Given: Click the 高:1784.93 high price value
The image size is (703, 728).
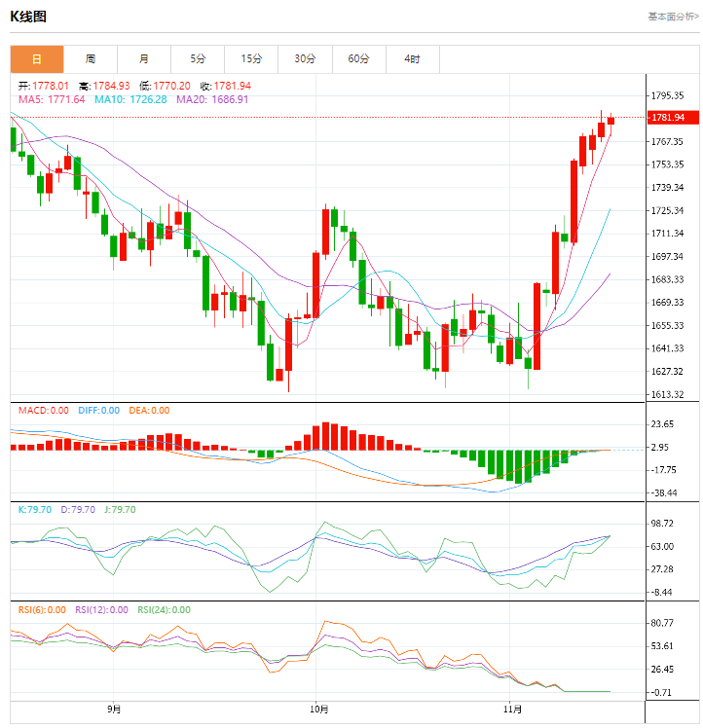Looking at the screenshot, I should tap(104, 86).
